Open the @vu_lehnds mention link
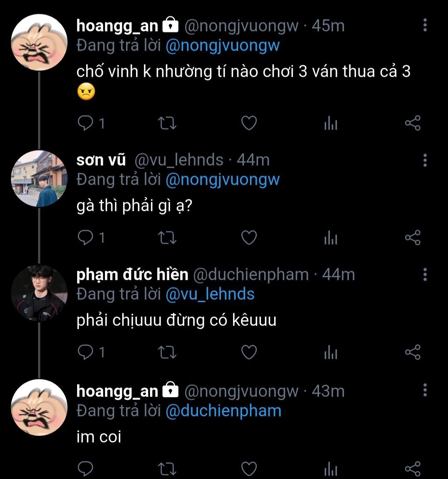 click(x=210, y=294)
